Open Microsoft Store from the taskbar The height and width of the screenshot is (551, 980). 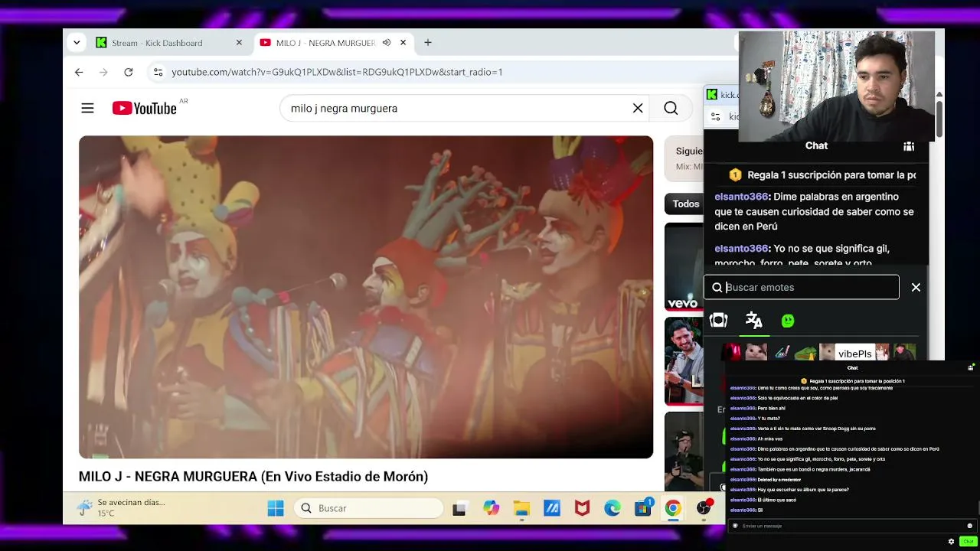[x=643, y=508]
